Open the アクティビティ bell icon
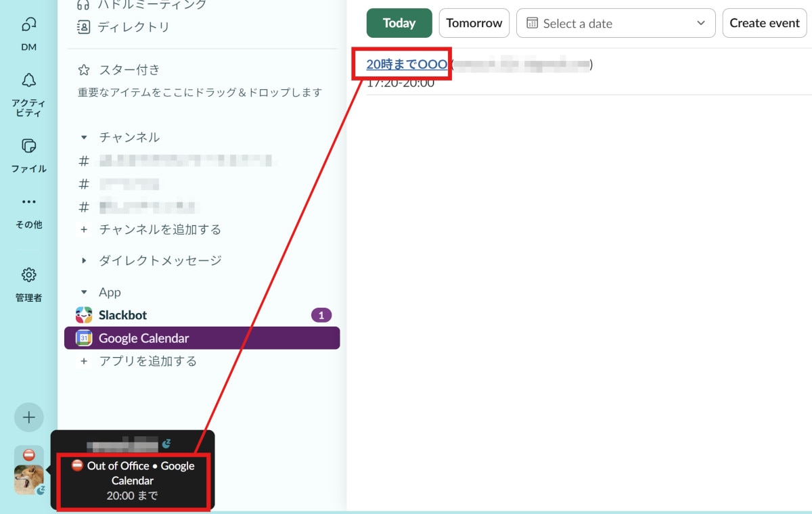Screen dimensions: 812x514 (28, 81)
